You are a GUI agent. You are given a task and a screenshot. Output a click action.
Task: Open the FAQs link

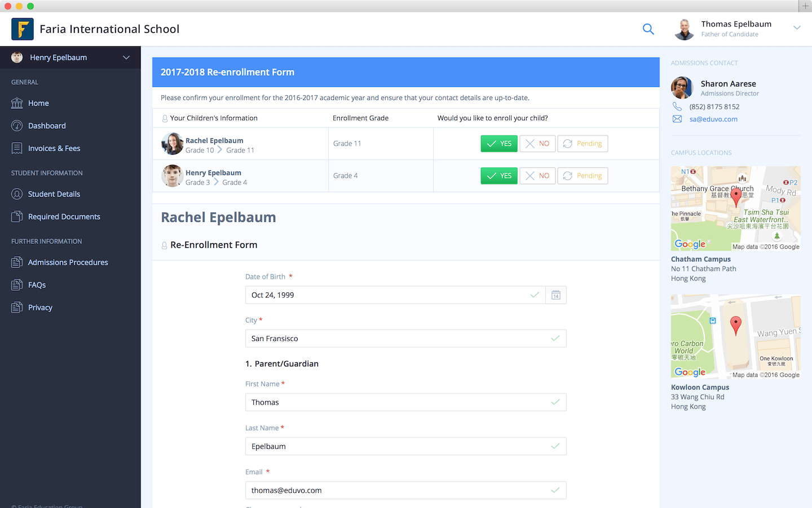(x=37, y=285)
